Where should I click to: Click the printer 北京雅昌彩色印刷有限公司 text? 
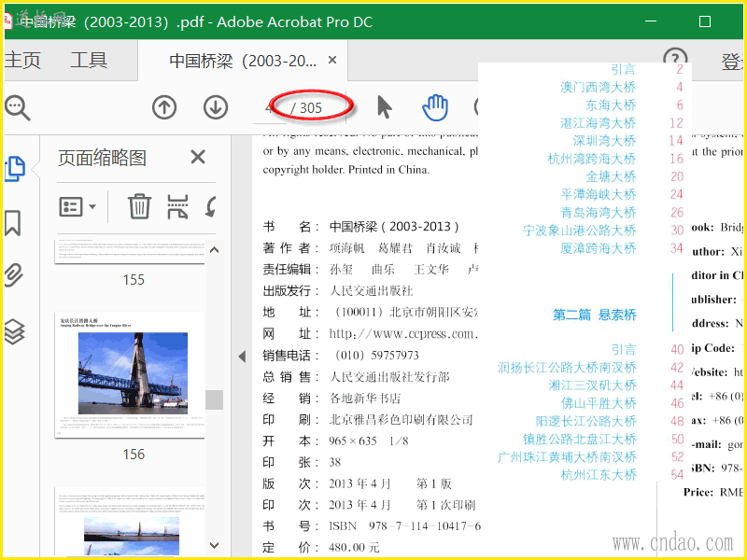(401, 419)
